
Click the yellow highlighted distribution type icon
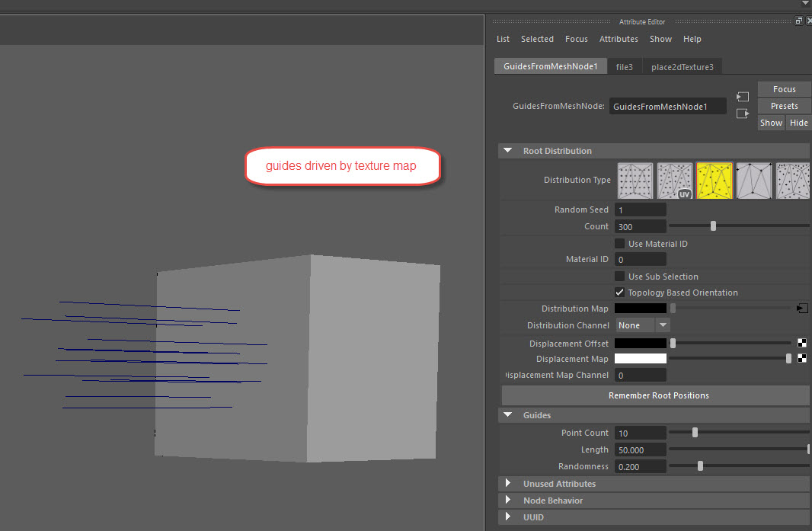pyautogui.click(x=714, y=181)
